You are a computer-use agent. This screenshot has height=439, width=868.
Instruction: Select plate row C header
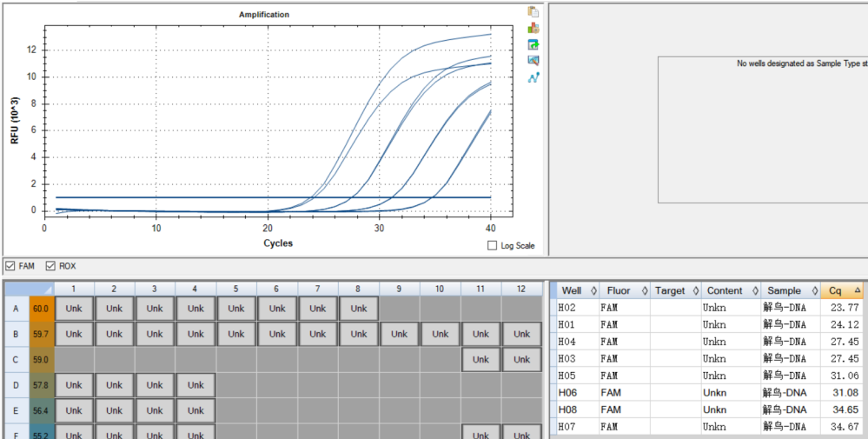coord(17,359)
